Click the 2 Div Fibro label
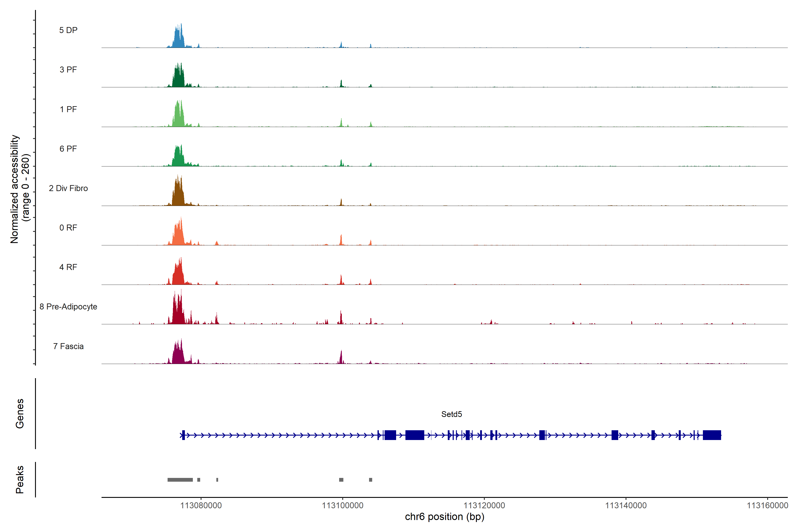798x532 pixels. [x=68, y=188]
